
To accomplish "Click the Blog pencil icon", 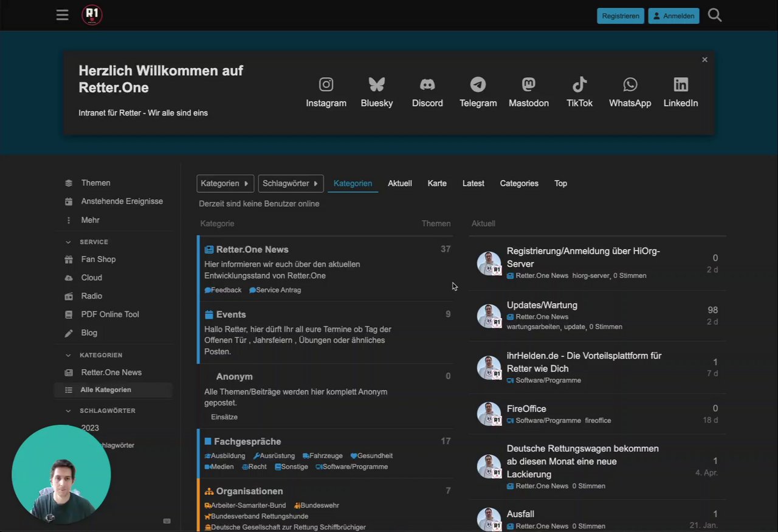I will 69,333.
